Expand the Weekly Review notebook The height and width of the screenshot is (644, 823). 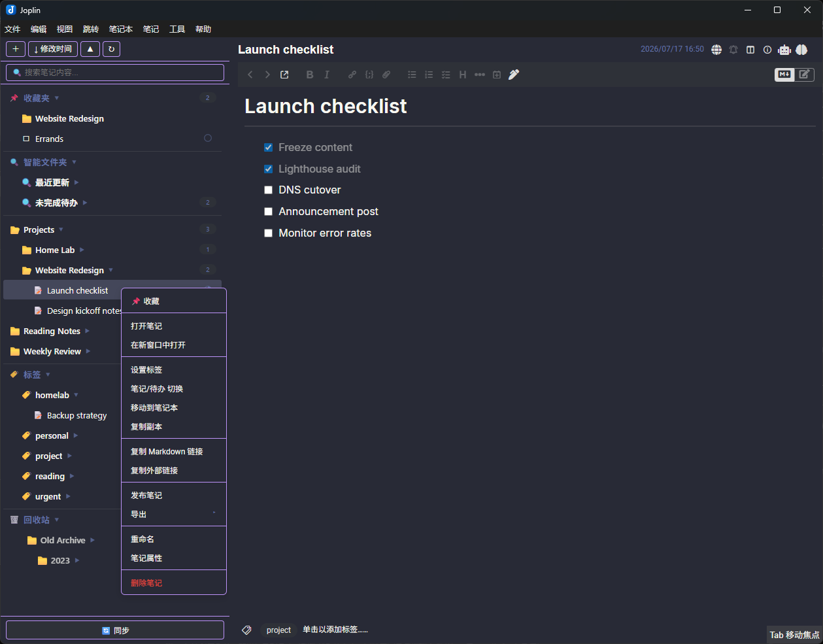88,351
